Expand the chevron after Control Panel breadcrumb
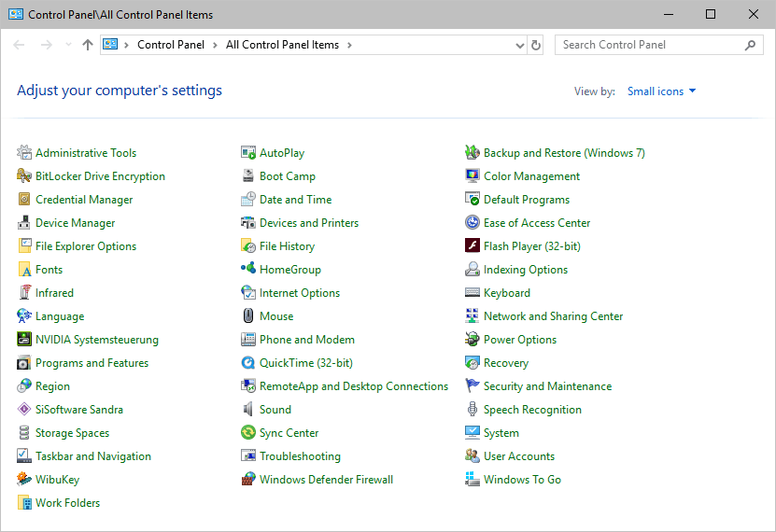The width and height of the screenshot is (776, 532). 215,45
